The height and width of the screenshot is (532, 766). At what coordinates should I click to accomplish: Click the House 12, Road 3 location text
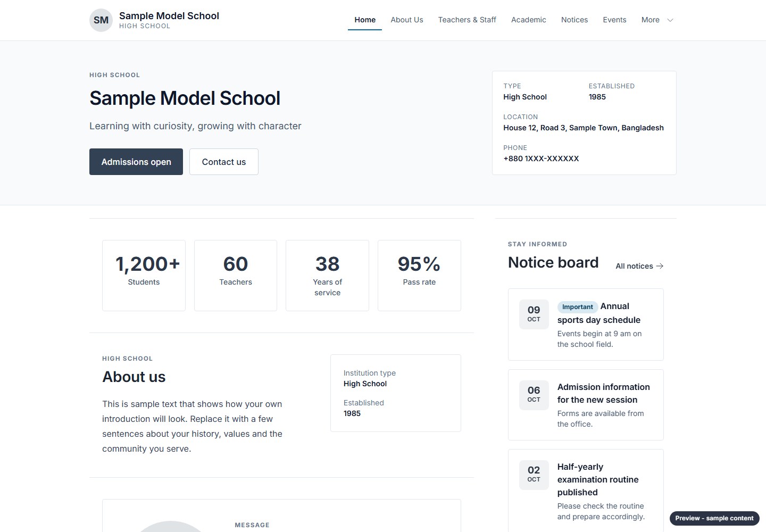coord(584,128)
